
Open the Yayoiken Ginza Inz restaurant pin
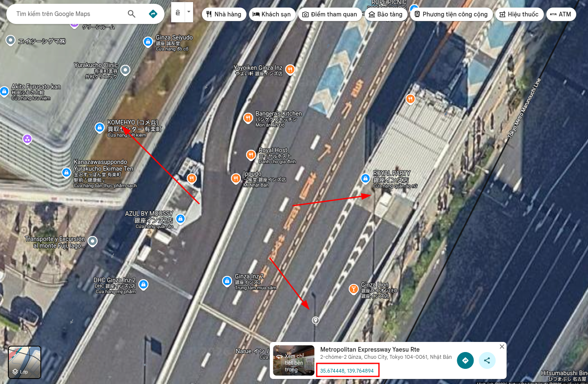(290, 69)
